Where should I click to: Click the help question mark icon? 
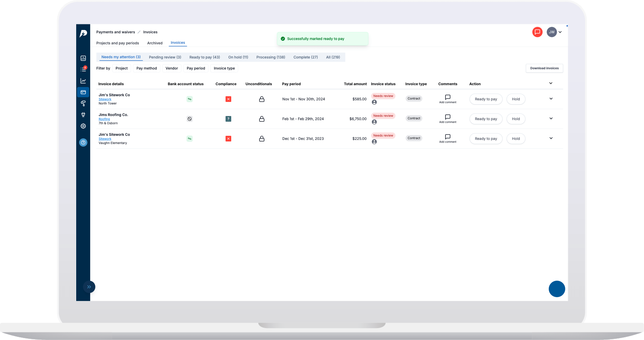point(83,142)
